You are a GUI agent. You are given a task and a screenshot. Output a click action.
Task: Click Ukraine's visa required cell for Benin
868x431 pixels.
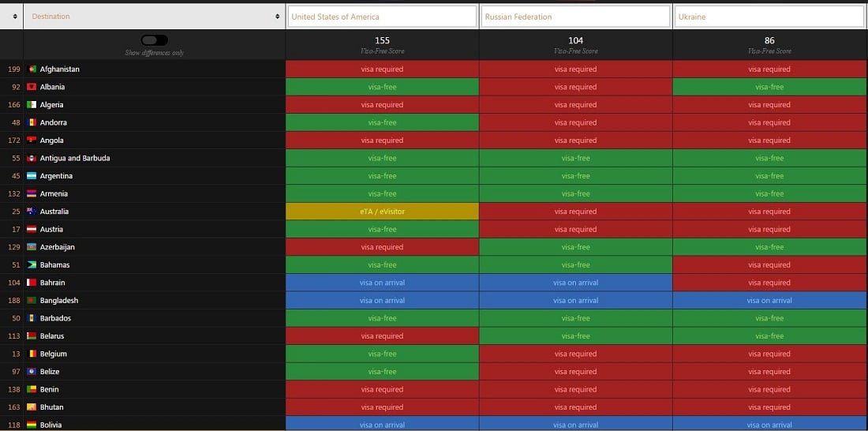pyautogui.click(x=769, y=389)
